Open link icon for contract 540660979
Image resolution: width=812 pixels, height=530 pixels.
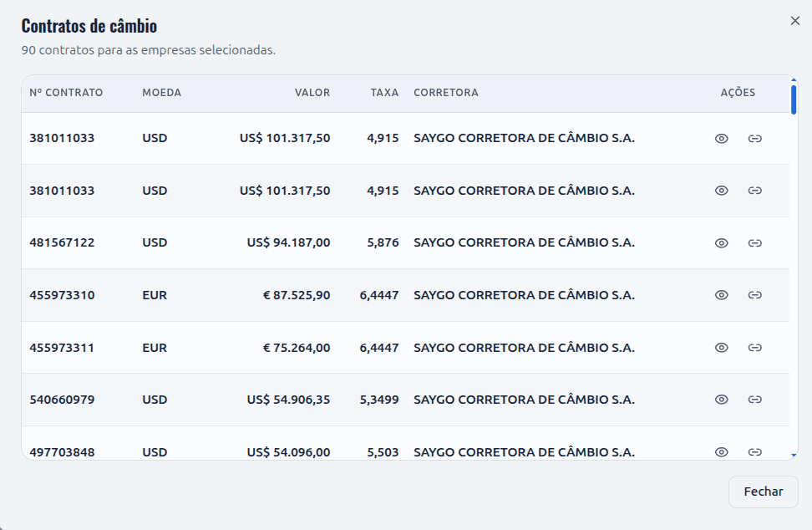click(x=754, y=400)
